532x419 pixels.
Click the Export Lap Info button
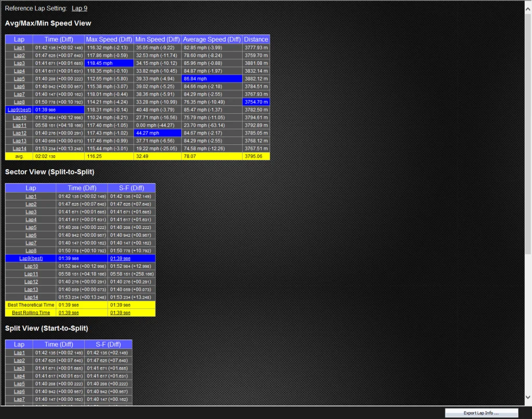481,413
